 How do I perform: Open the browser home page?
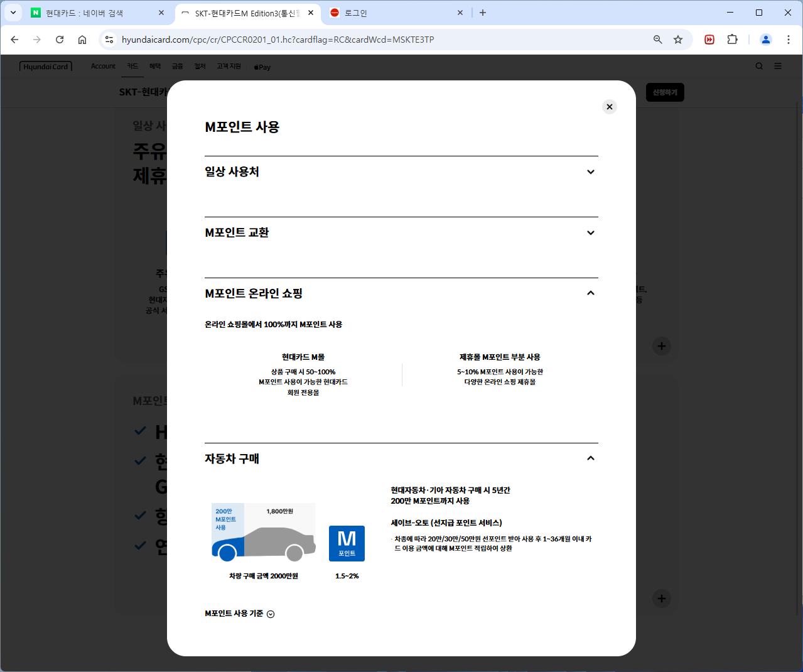pos(82,40)
